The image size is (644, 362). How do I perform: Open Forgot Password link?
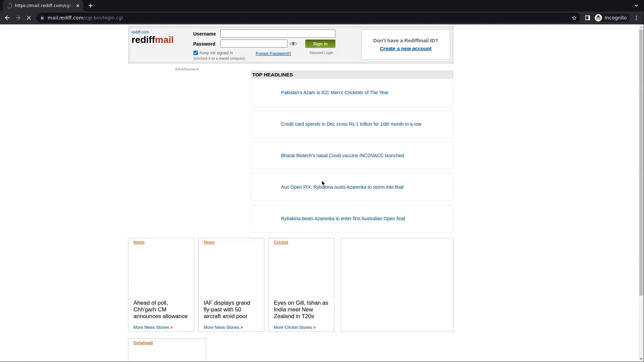(x=273, y=54)
